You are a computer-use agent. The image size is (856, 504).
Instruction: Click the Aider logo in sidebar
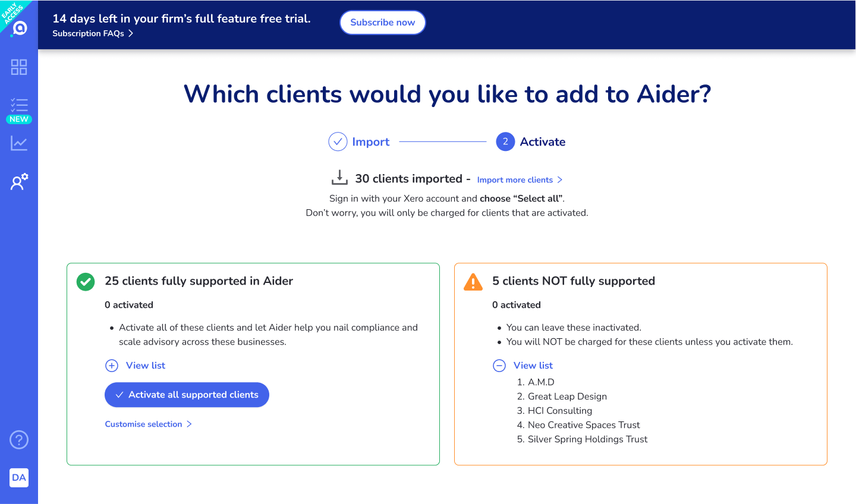pyautogui.click(x=20, y=28)
